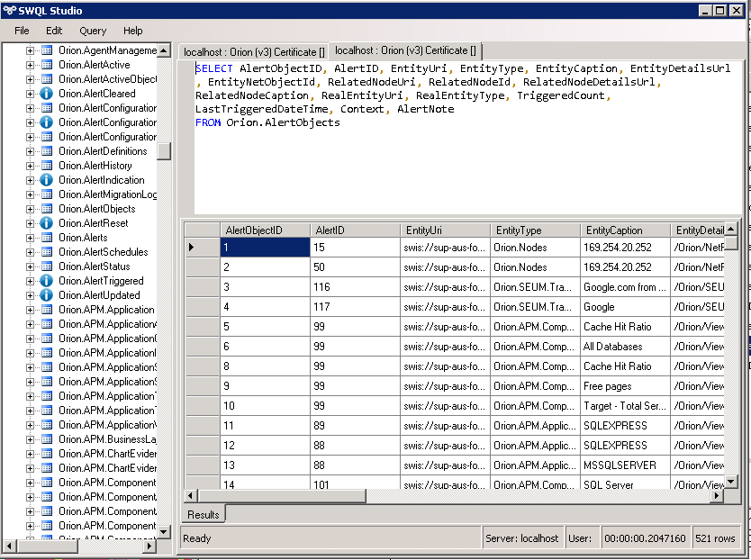Collapse the Orion.AlertMigrationLog plus box
This screenshot has height=560, width=751.
(x=29, y=194)
